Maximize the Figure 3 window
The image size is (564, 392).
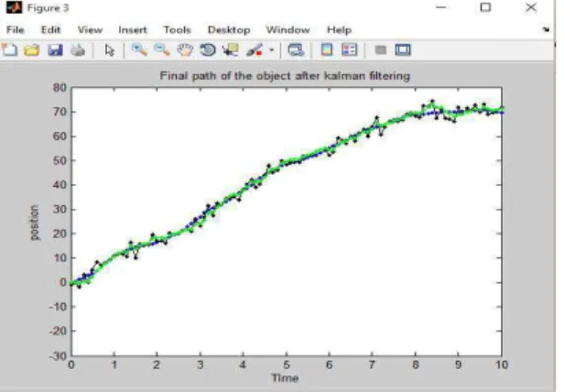tap(485, 7)
